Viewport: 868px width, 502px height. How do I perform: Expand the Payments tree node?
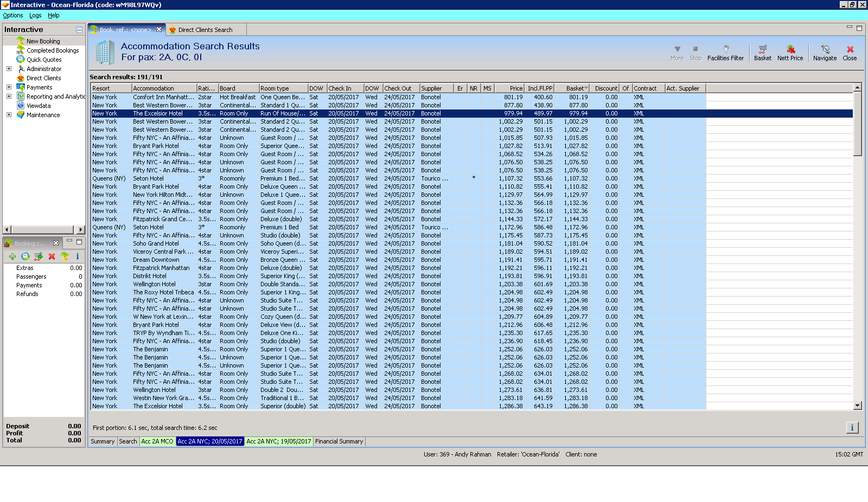pyautogui.click(x=9, y=87)
